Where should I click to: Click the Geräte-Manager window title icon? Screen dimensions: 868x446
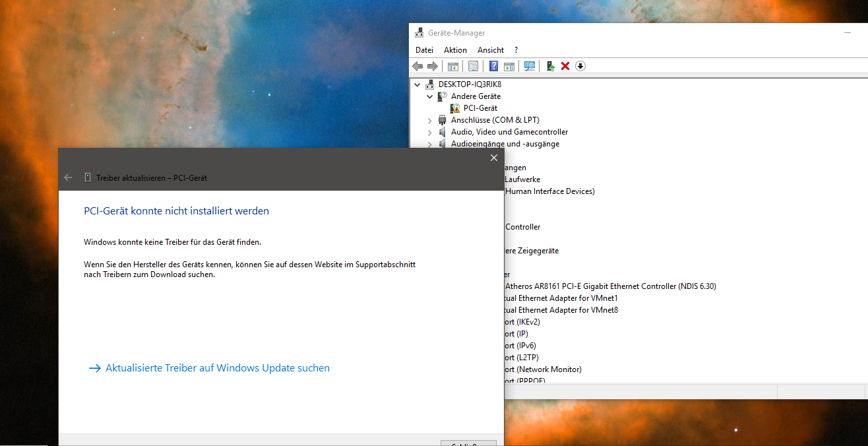coord(419,32)
